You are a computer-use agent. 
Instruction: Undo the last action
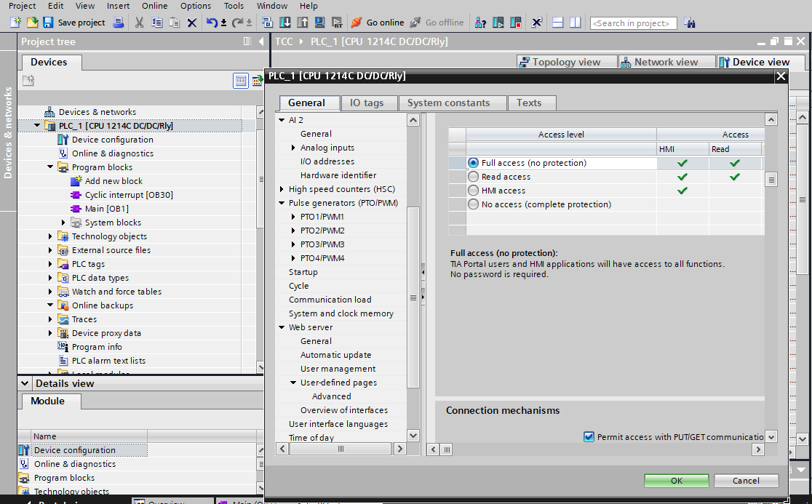pyautogui.click(x=211, y=23)
